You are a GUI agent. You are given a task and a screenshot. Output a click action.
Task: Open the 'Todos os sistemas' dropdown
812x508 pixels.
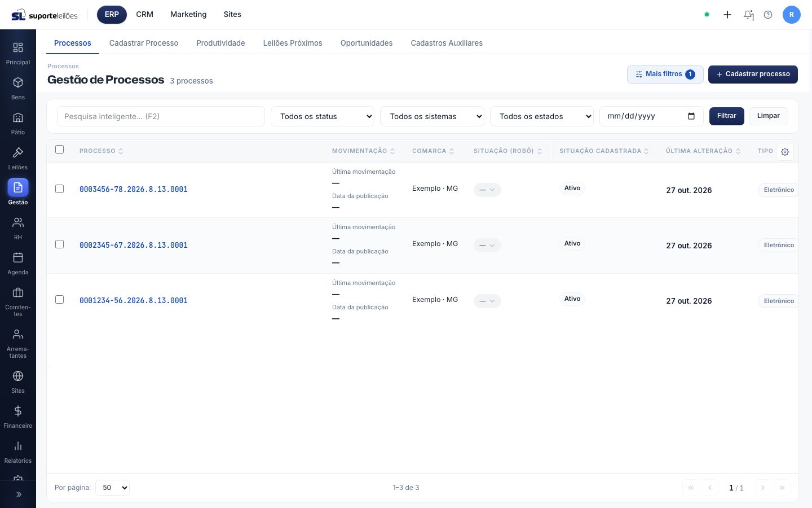click(x=432, y=116)
